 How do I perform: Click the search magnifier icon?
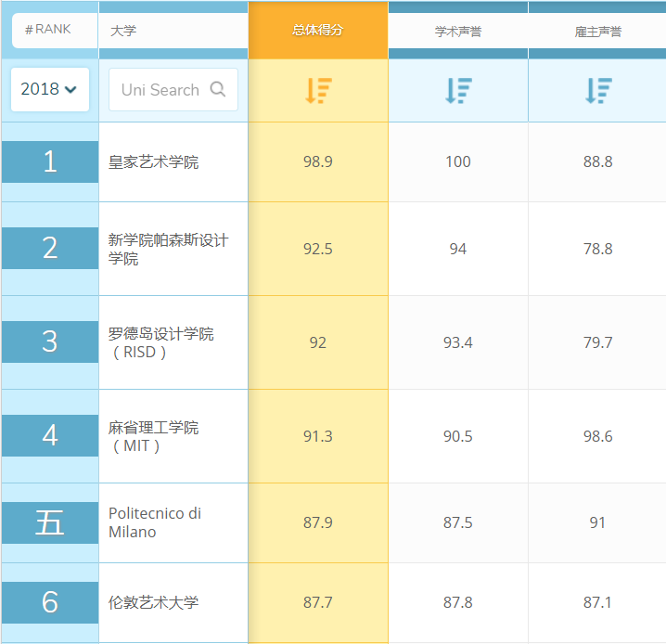[218, 89]
